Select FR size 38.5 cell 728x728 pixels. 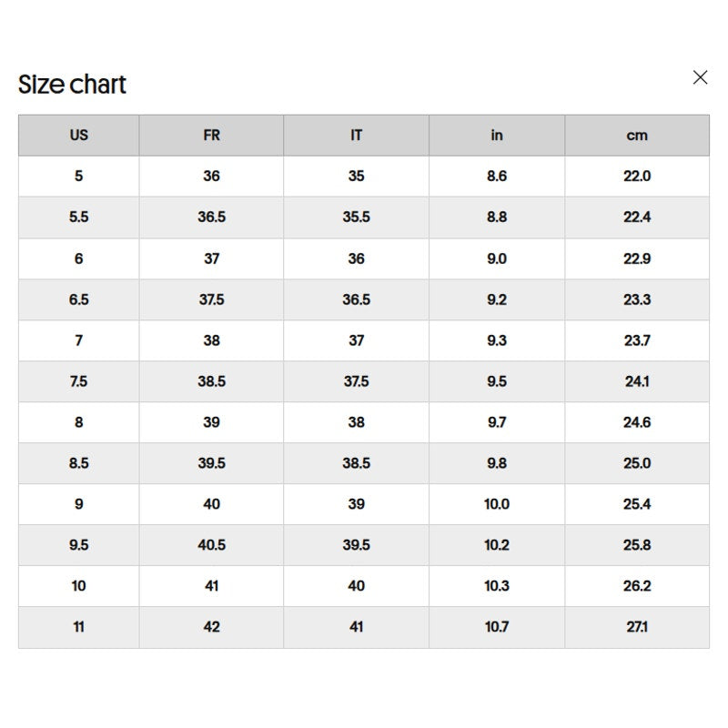(211, 381)
